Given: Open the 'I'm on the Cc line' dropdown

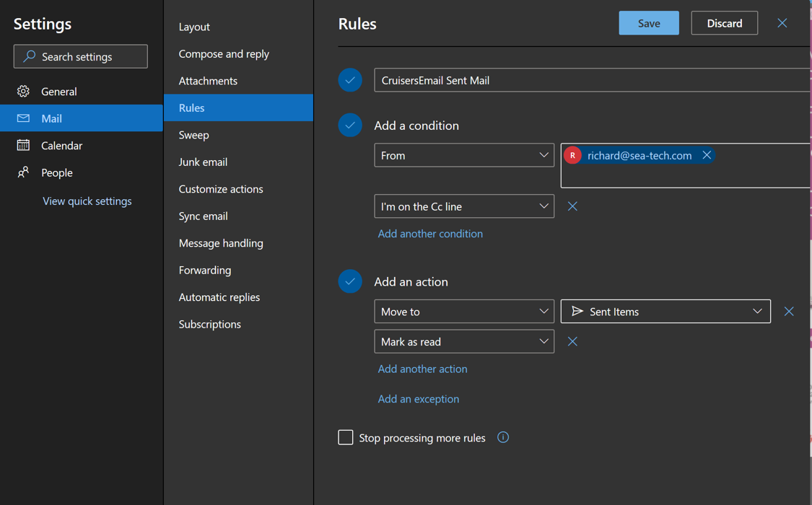Looking at the screenshot, I should (x=464, y=206).
